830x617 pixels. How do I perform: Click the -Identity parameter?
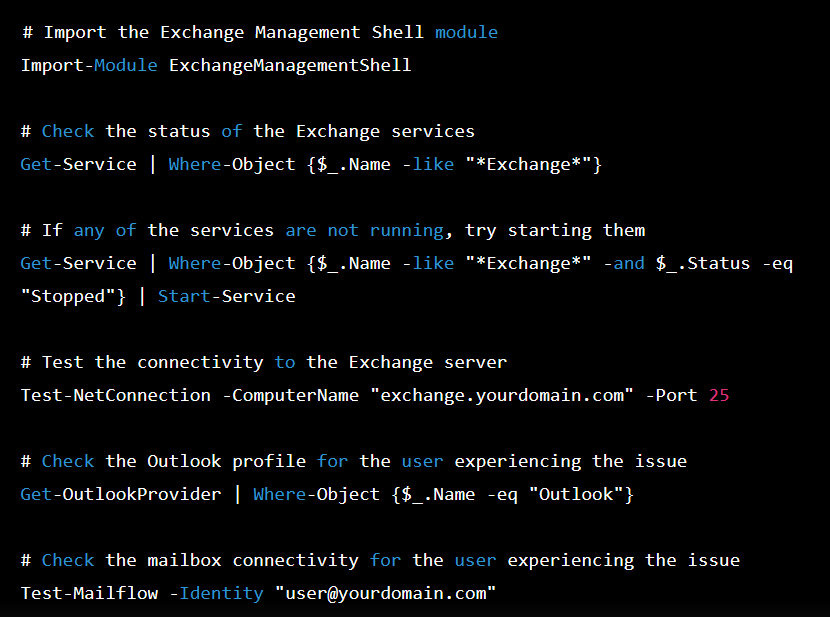[x=216, y=593]
